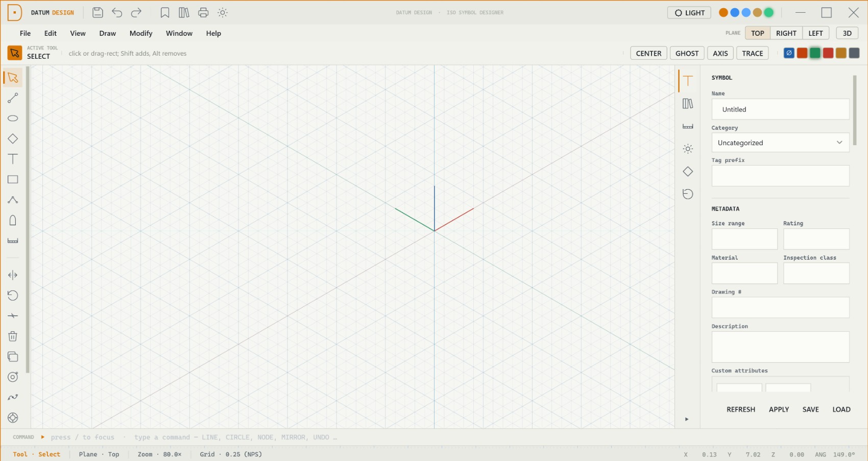This screenshot has height=461, width=868.
Task: Redo with the top toolbar arrow
Action: (136, 13)
